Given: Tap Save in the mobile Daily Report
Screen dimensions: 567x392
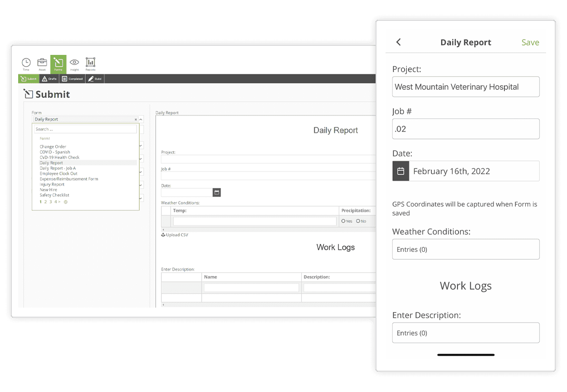Looking at the screenshot, I should 530,42.
